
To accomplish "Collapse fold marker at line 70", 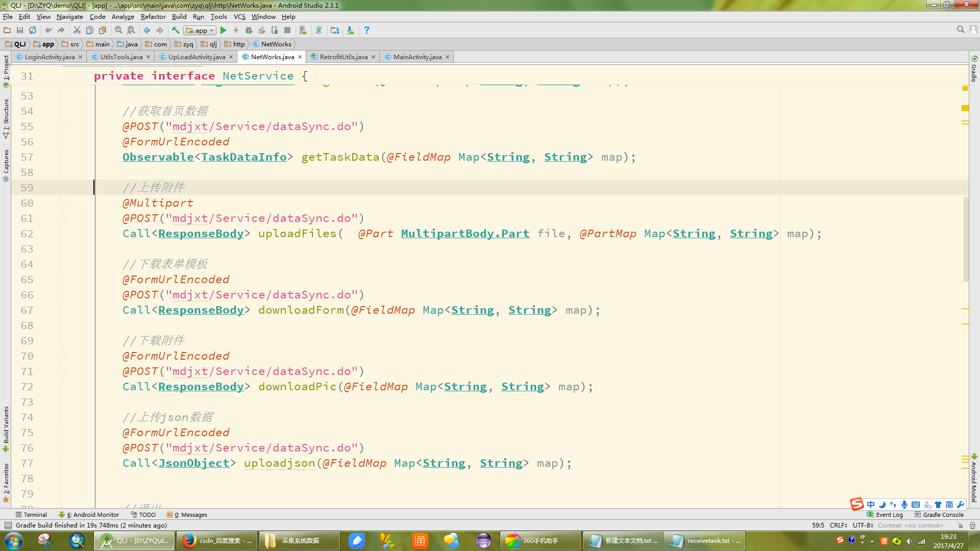I will [61, 356].
